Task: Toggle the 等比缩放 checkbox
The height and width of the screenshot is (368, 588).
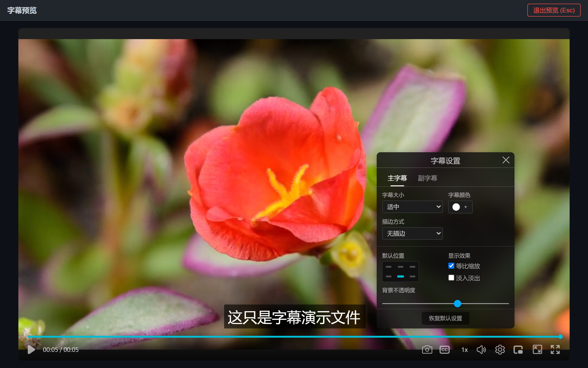Action: [451, 265]
